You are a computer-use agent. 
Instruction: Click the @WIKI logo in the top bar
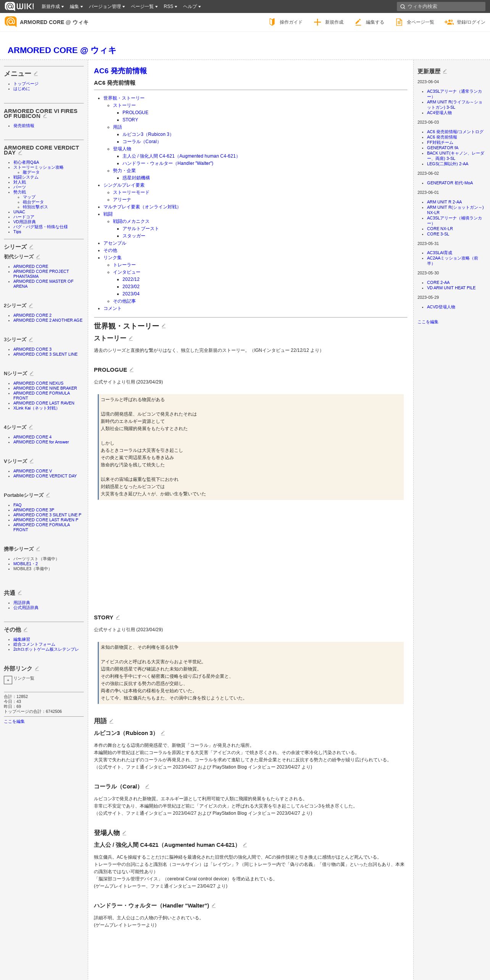pyautogui.click(x=19, y=6)
